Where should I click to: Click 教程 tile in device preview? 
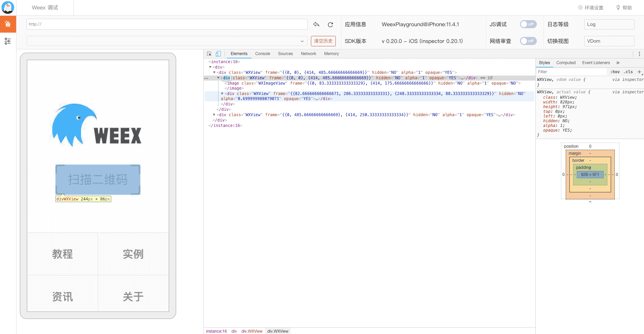(63, 254)
